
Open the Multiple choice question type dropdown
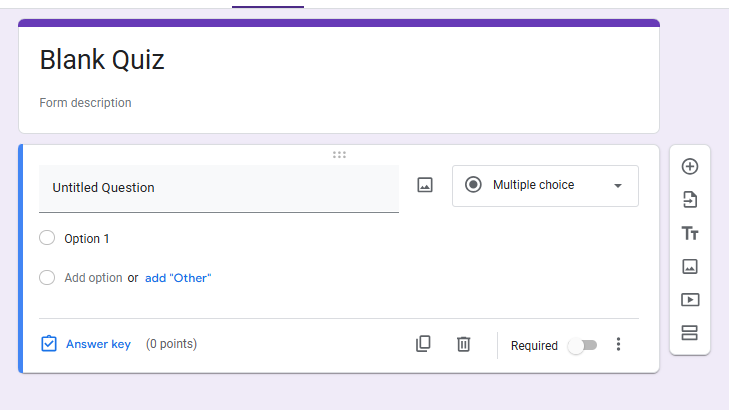(545, 186)
